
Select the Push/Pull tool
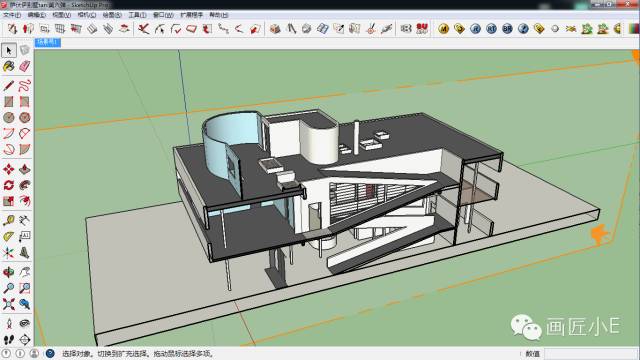[24, 169]
